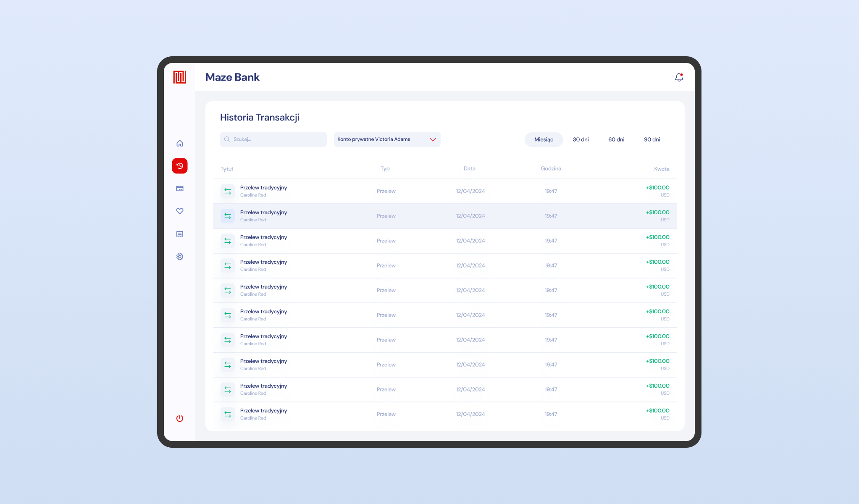
Task: Sort by clicking the Kwota column header
Action: [662, 168]
